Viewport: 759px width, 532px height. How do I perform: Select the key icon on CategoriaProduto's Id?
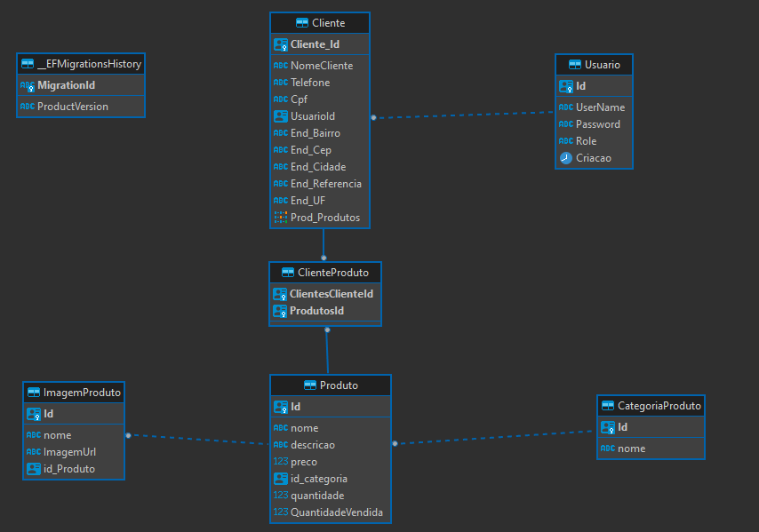pyautogui.click(x=608, y=427)
